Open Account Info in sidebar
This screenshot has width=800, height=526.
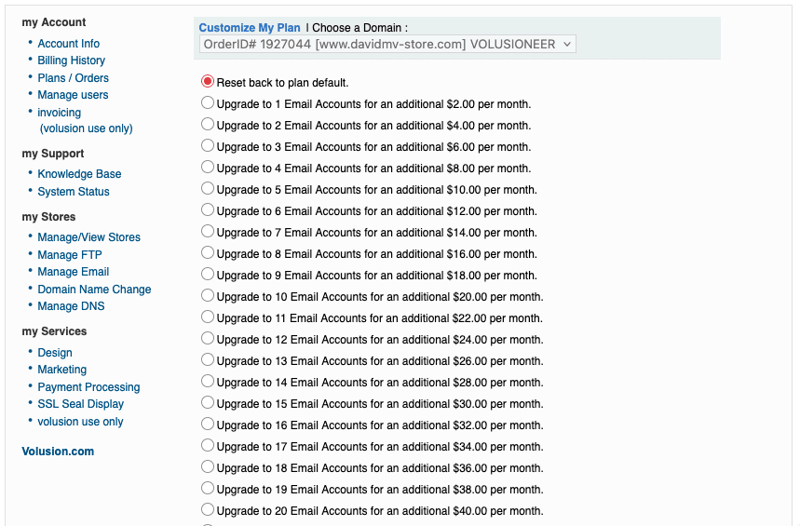(68, 44)
